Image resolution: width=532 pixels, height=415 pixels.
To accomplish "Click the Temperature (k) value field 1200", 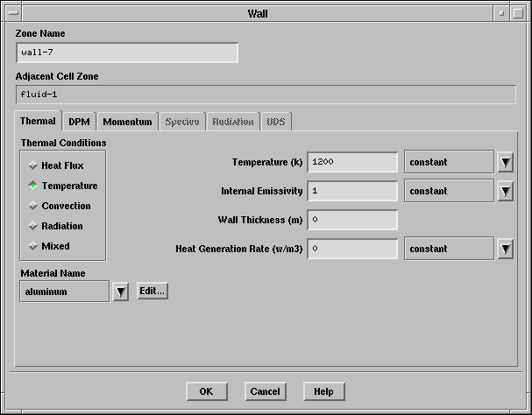I will [x=352, y=162].
